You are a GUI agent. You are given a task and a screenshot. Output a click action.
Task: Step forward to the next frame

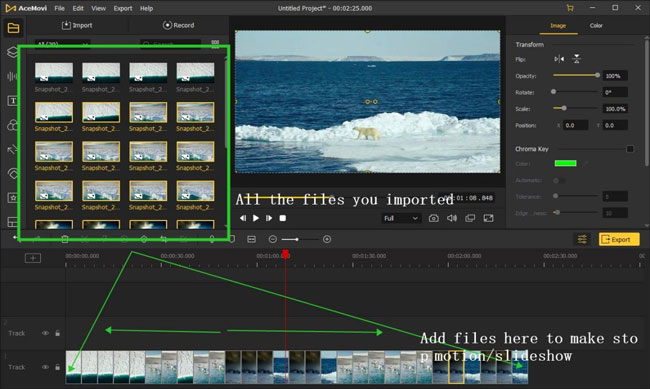pyautogui.click(x=269, y=218)
